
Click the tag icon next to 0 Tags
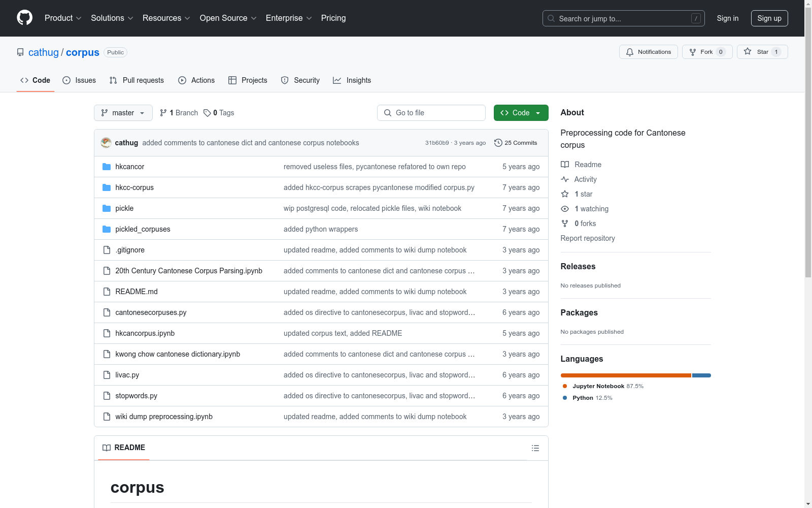[207, 113]
